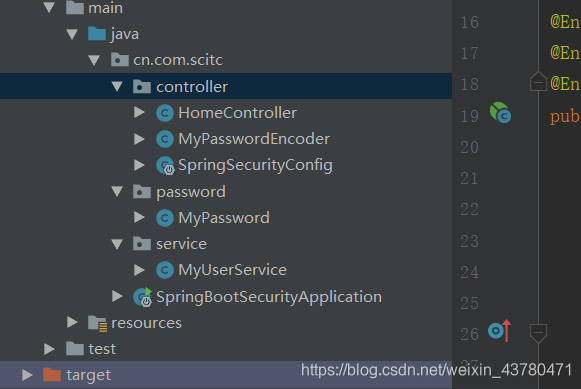The image size is (581, 389).
Task: Expand the SpringBootSecurityApplication arrow
Action: pos(117,296)
